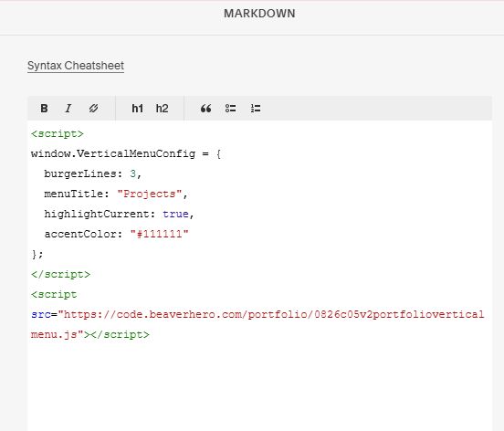Insert a link using the chain icon
This screenshot has width=504, height=431.
[93, 109]
